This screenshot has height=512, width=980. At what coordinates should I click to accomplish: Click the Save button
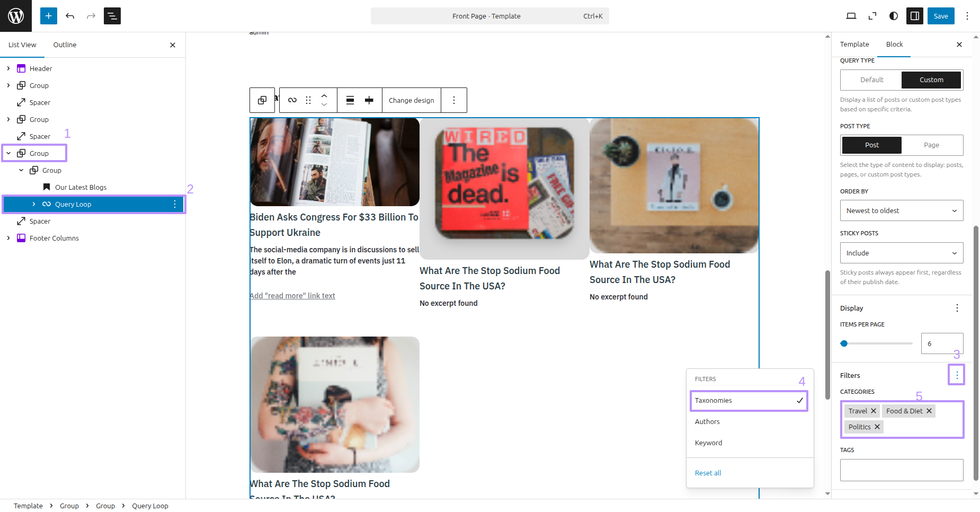[941, 16]
